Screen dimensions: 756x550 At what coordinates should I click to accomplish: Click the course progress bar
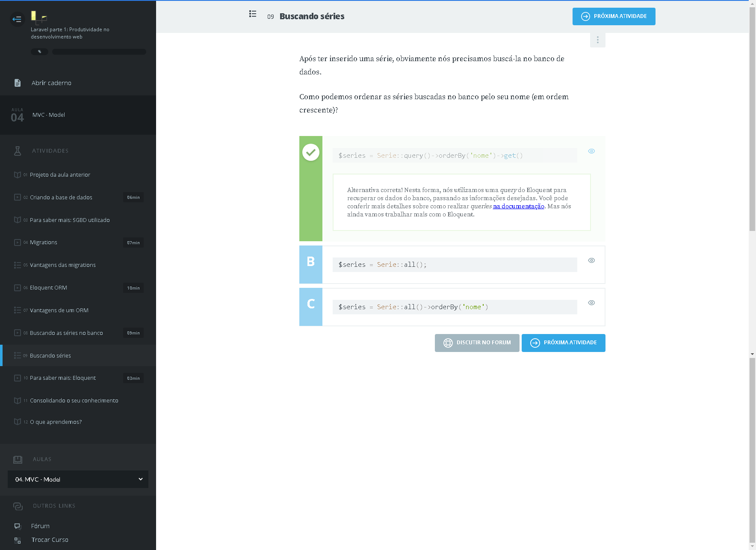99,52
